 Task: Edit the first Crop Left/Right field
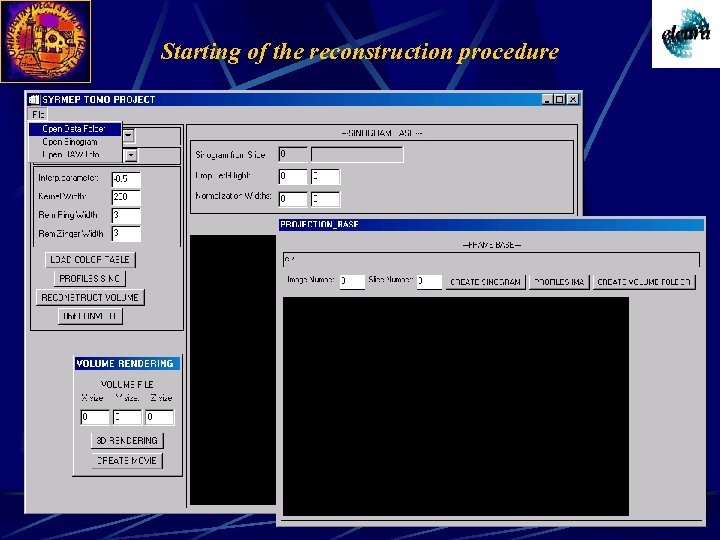[x=293, y=176]
